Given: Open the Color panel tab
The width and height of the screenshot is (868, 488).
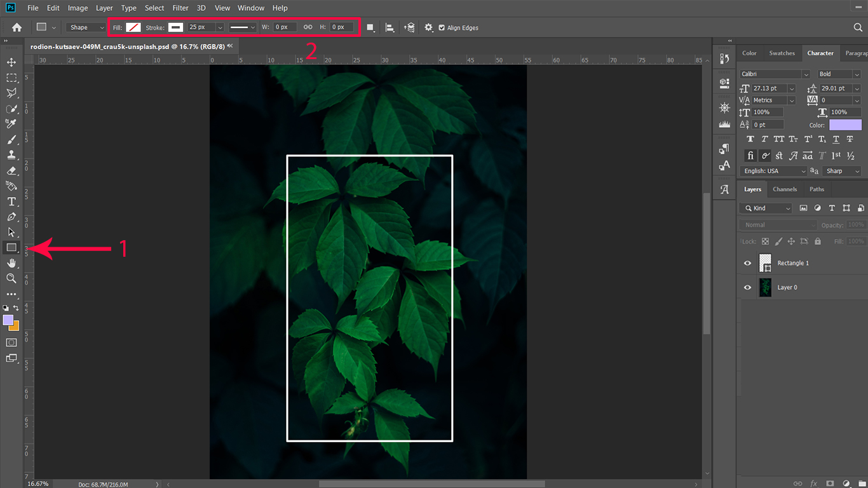Looking at the screenshot, I should [x=750, y=53].
